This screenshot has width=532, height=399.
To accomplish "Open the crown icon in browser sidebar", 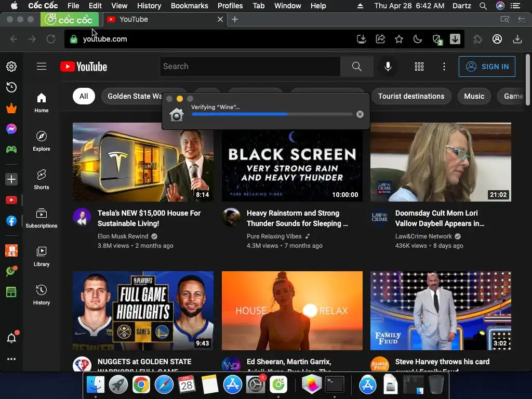I will [x=11, y=108].
